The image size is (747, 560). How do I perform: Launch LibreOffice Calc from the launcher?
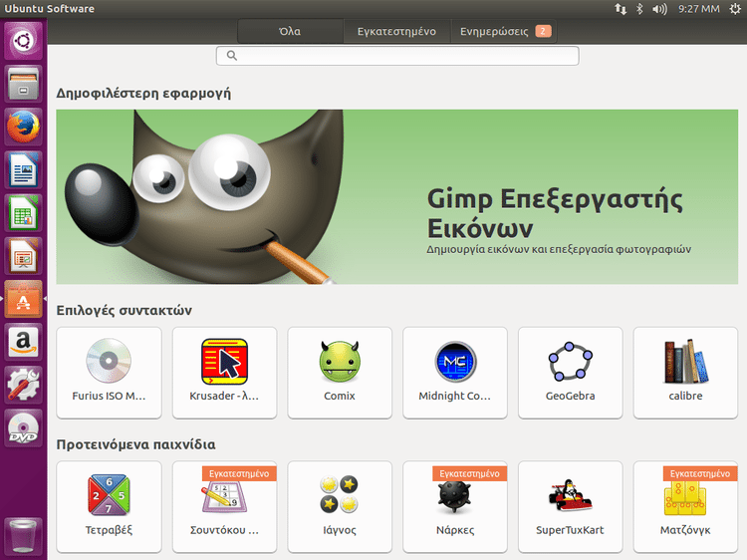pos(23,212)
